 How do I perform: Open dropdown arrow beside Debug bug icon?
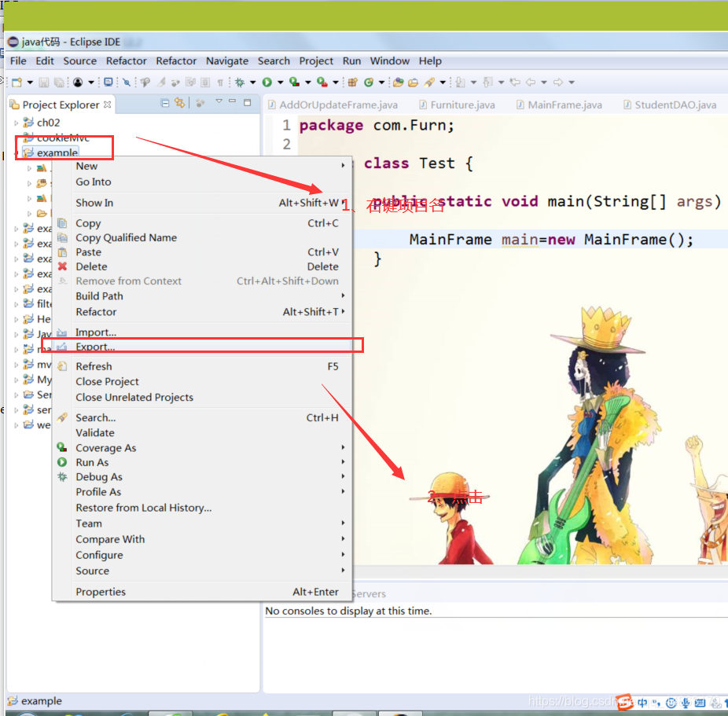(253, 83)
